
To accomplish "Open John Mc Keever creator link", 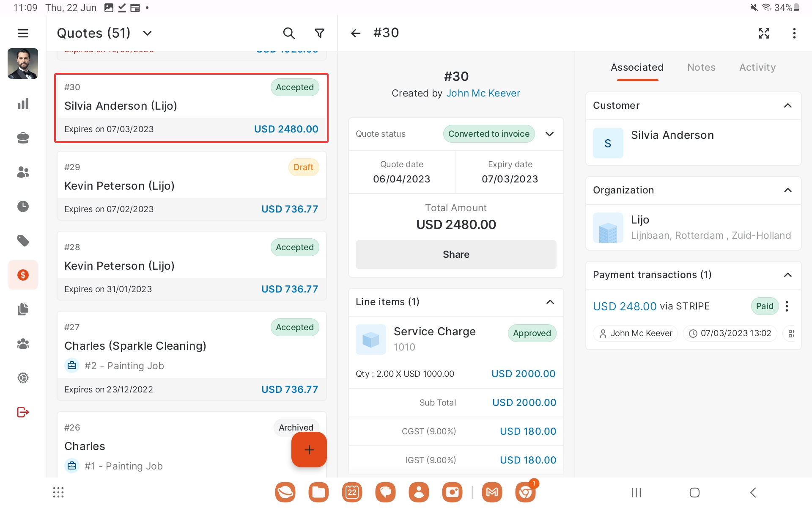I will tap(483, 93).
